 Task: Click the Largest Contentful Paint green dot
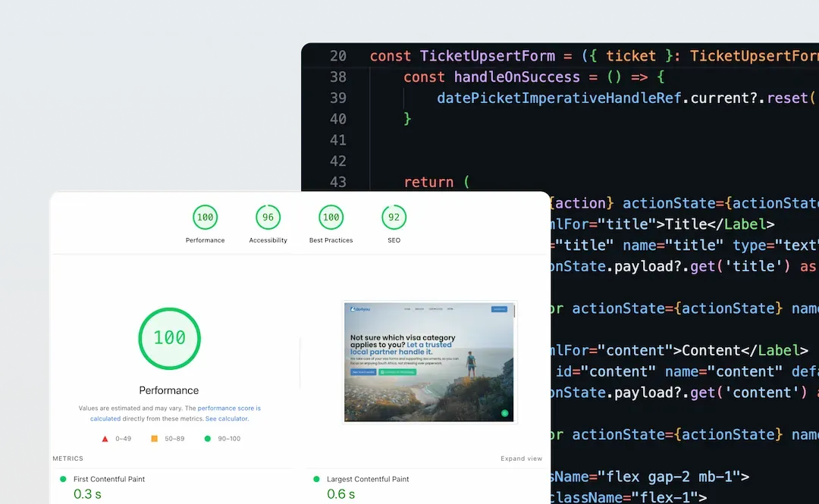(316, 479)
